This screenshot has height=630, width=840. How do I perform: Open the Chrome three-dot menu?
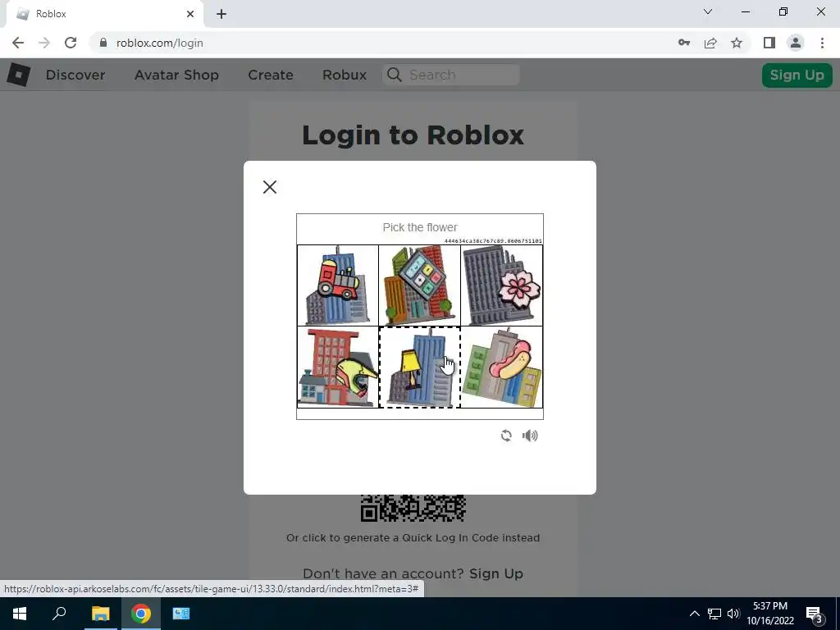pyautogui.click(x=822, y=43)
